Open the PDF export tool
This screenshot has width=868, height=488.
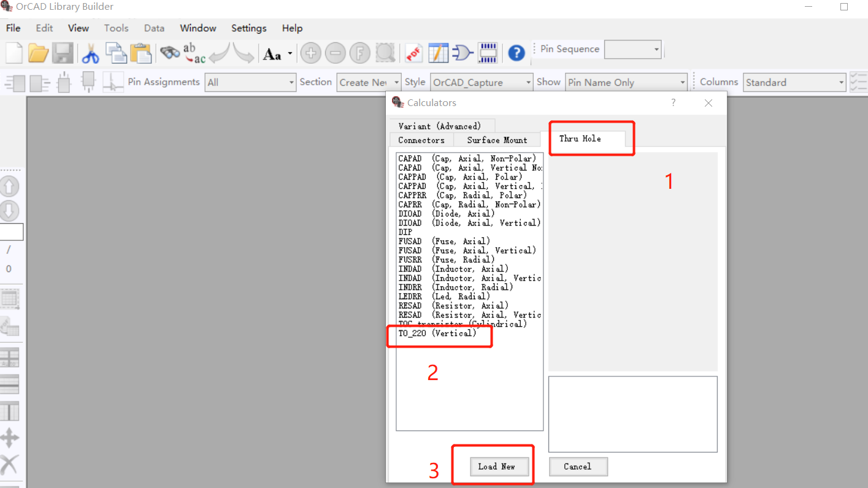[x=413, y=53]
